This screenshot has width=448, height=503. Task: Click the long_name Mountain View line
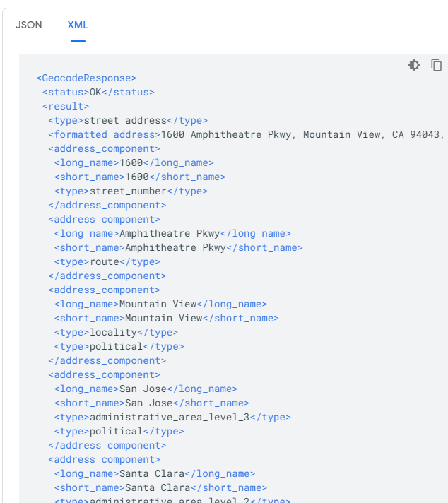[160, 304]
